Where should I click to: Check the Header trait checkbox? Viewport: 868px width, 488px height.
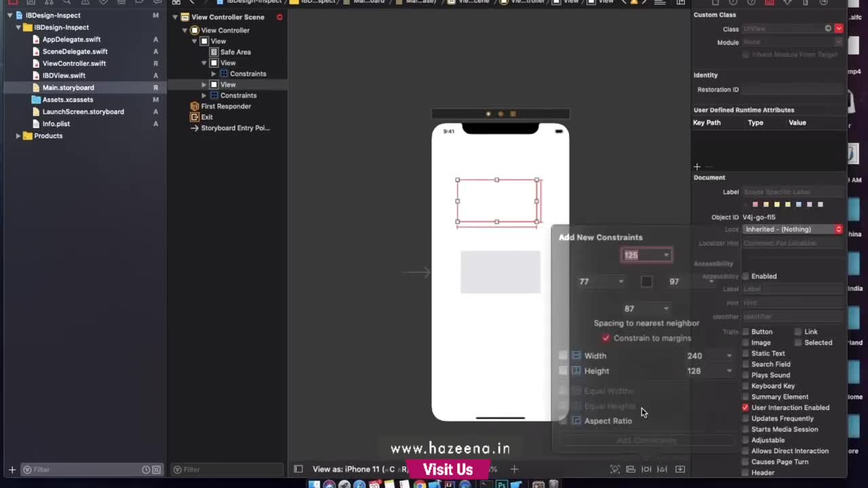click(745, 473)
